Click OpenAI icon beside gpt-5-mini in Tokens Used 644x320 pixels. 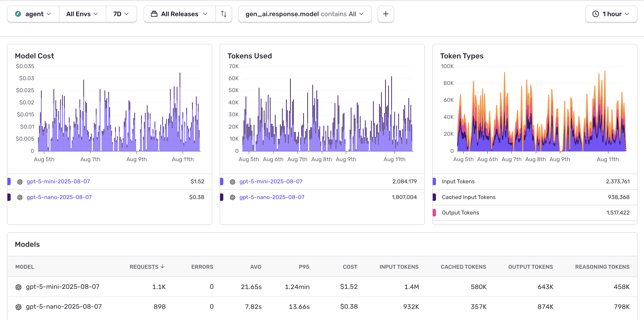(x=233, y=182)
